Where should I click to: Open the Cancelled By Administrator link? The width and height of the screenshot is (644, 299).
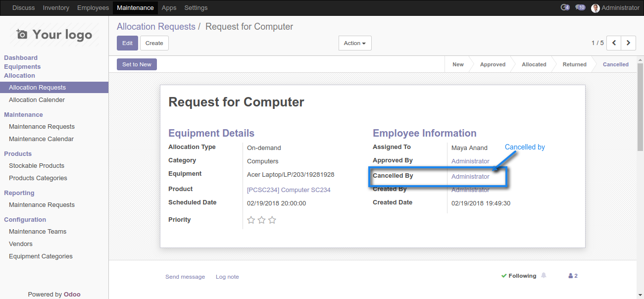pyautogui.click(x=470, y=177)
